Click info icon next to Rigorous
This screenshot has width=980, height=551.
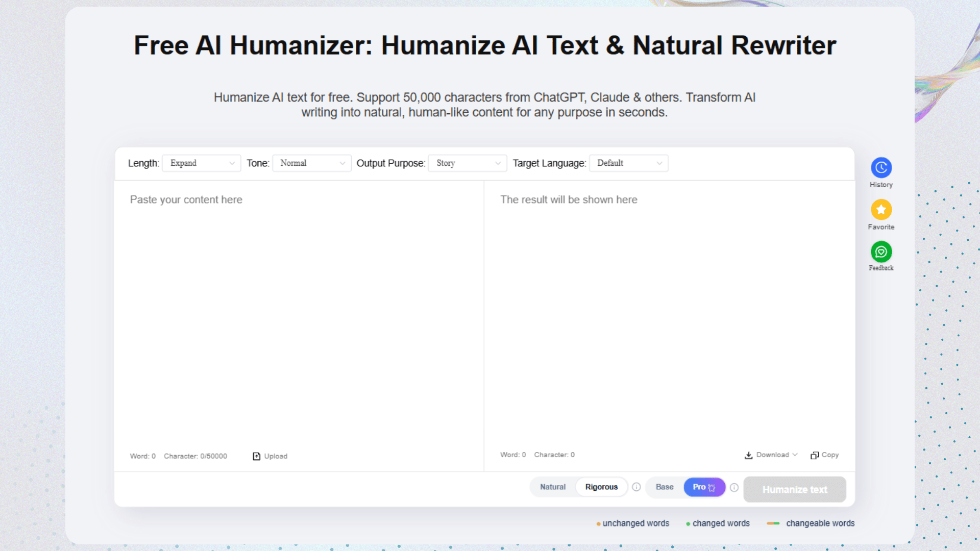point(636,487)
